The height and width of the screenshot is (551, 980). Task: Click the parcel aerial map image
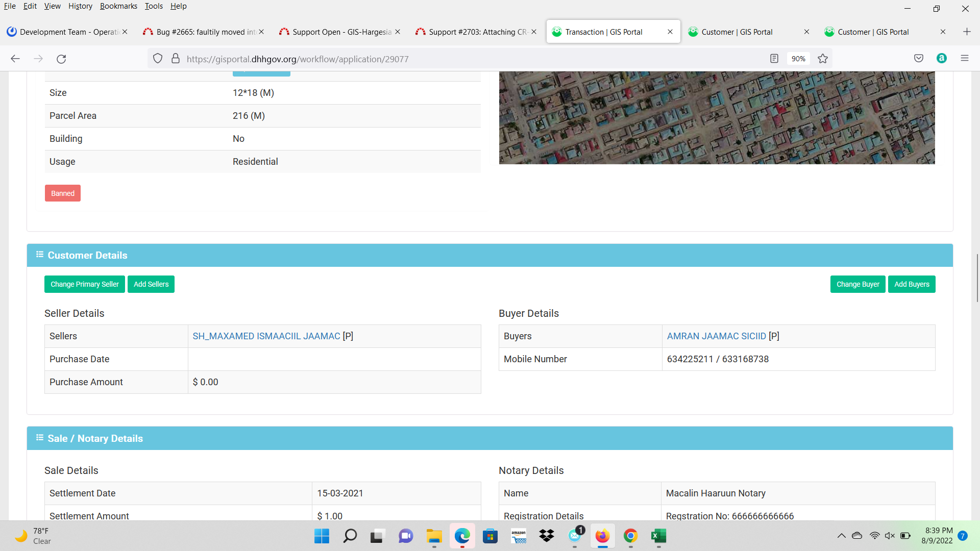point(717,118)
